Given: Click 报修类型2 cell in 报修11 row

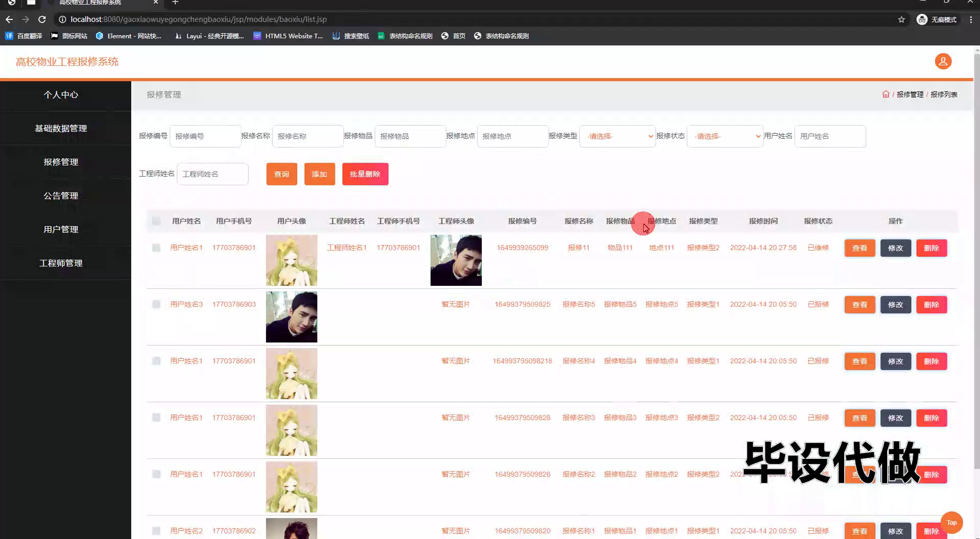Looking at the screenshot, I should pos(703,248).
